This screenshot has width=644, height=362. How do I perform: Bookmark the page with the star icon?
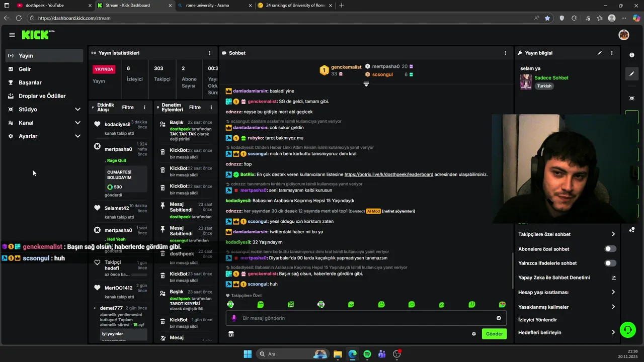pos(547,18)
